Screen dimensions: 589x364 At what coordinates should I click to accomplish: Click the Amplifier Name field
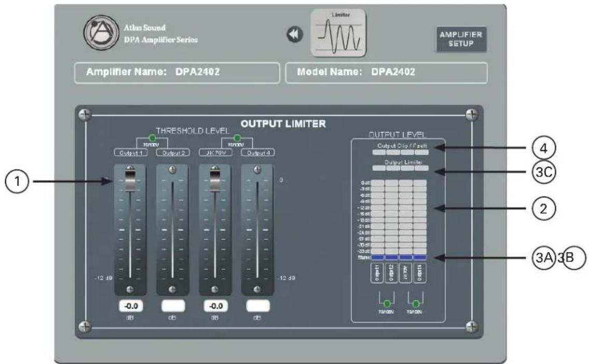[x=177, y=72]
